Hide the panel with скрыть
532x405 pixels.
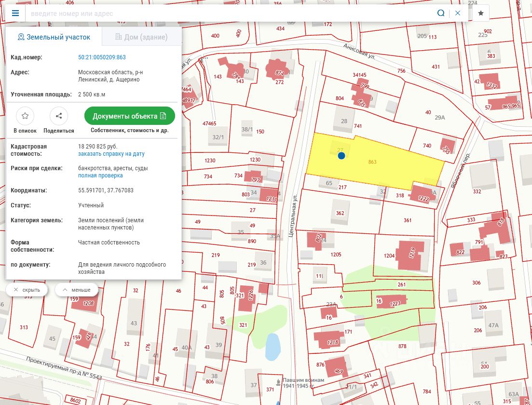[27, 290]
